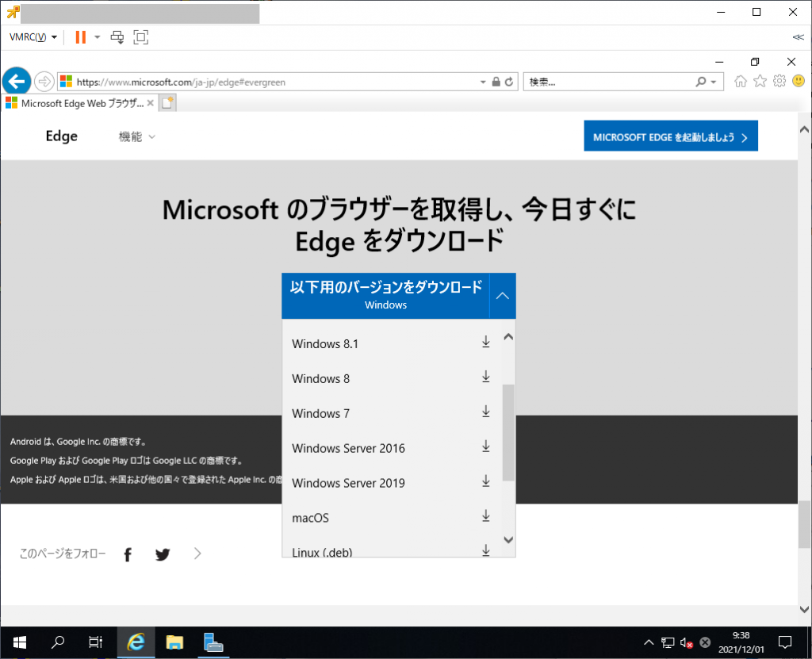Show hidden tray icons chevron
The image size is (812, 659).
coord(649,643)
